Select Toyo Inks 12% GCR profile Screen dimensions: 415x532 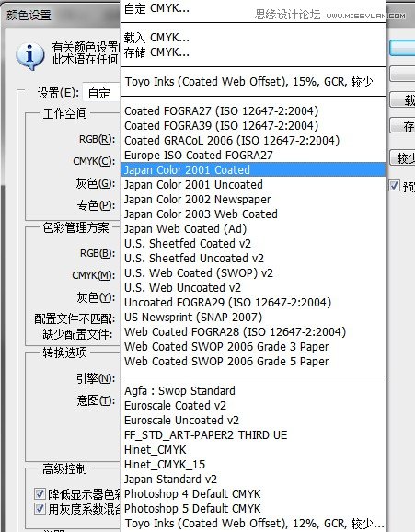point(253,524)
